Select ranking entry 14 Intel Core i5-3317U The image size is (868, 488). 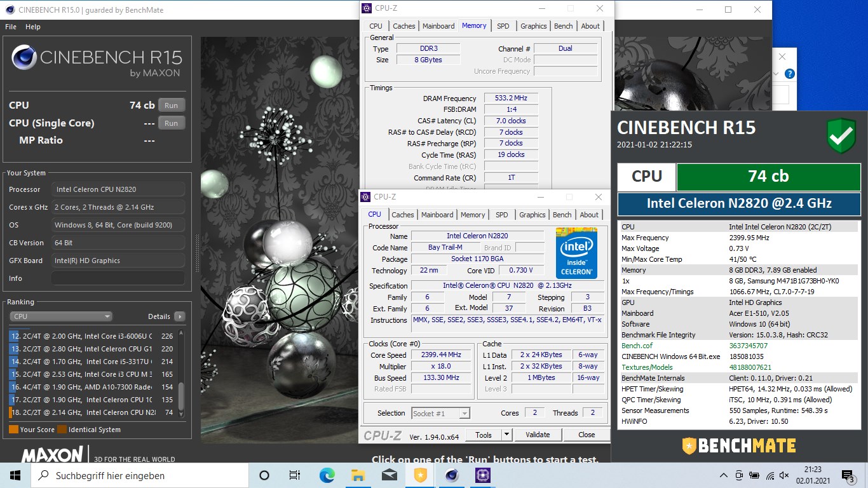[x=93, y=362]
